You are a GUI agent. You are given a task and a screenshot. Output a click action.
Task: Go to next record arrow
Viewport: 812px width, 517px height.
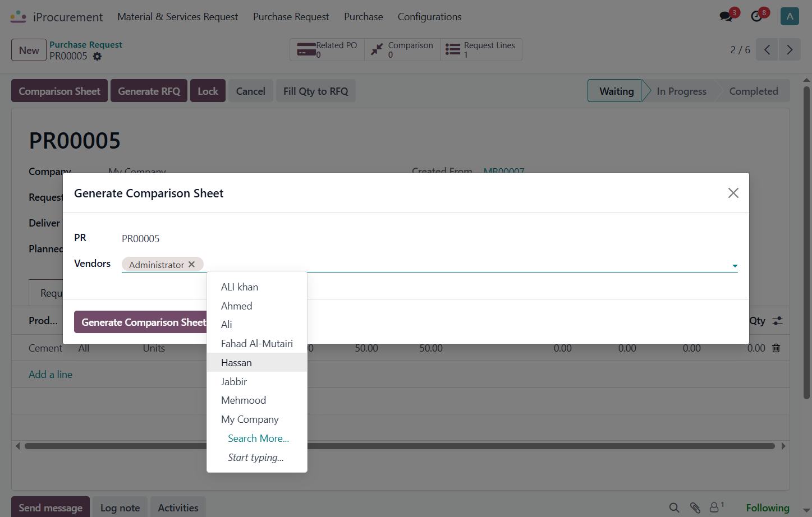[x=790, y=50]
